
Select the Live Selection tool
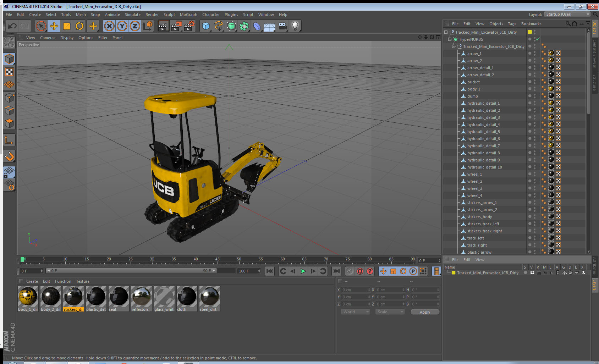pos(41,26)
